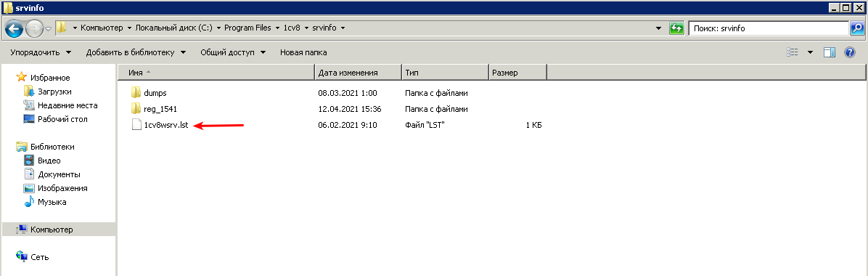Sort by the Тип column header
This screenshot has height=276, width=868.
(x=445, y=73)
